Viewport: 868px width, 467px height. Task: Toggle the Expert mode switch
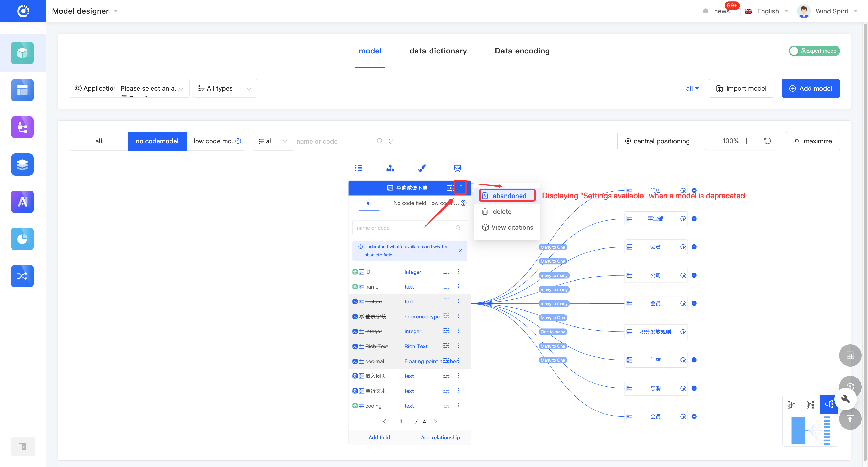click(x=814, y=51)
